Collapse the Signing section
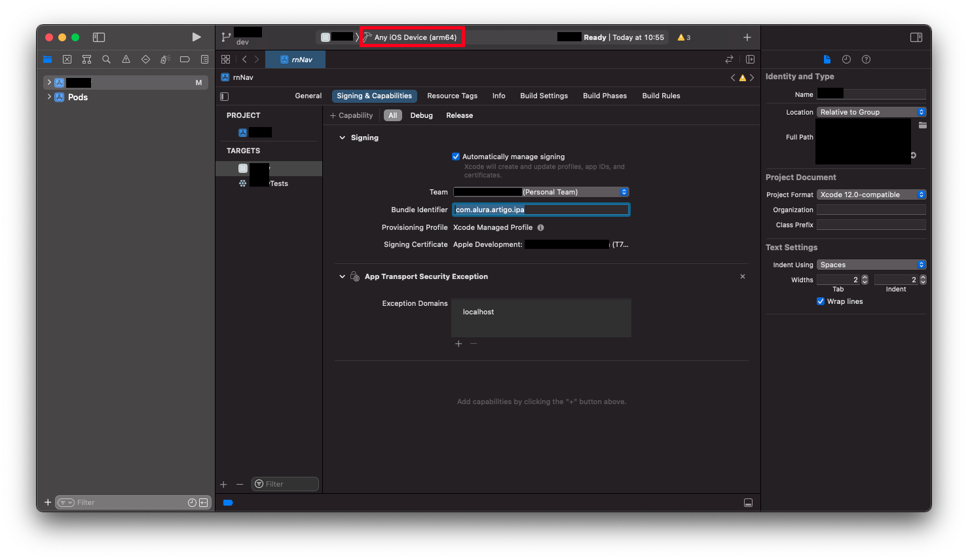Viewport: 968px width, 560px height. 342,138
